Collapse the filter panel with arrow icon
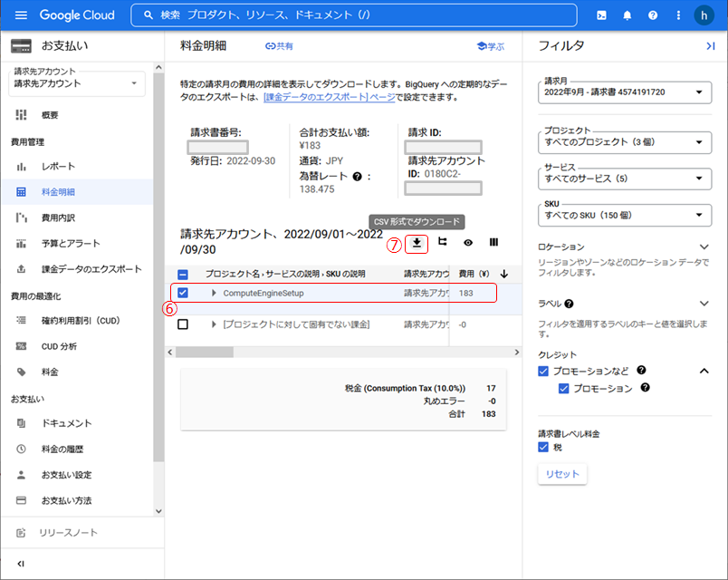Screen dimensions: 728x580 (709, 45)
